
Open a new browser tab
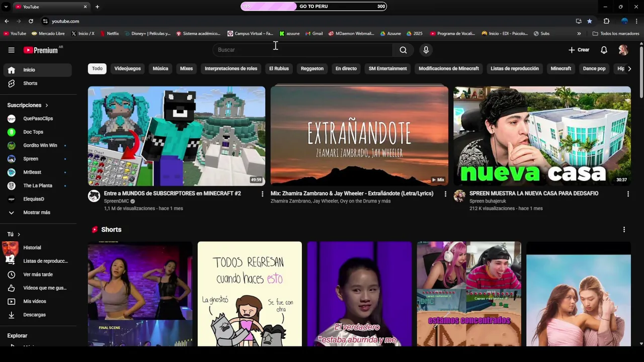point(97,7)
